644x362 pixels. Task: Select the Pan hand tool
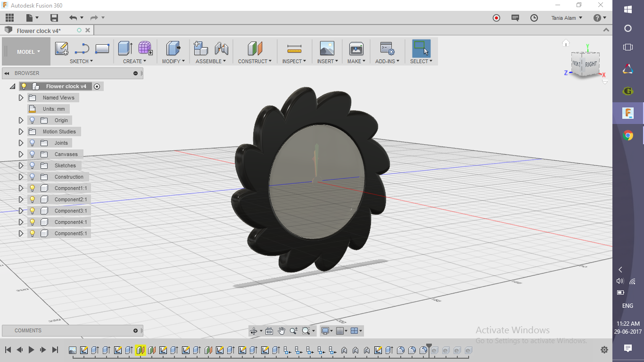(281, 331)
